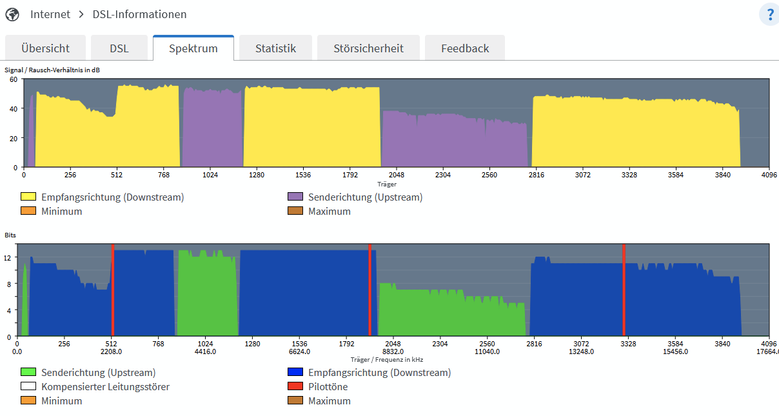Click the red pilot tone marker near carrier 3328
This screenshot has width=779, height=416.
[624, 290]
